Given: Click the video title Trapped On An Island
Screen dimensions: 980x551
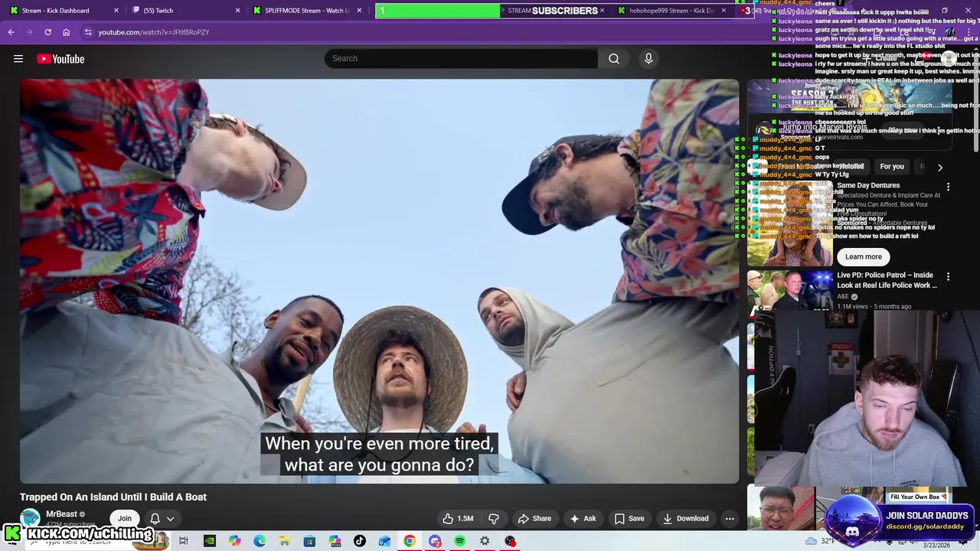Looking at the screenshot, I should click(113, 497).
